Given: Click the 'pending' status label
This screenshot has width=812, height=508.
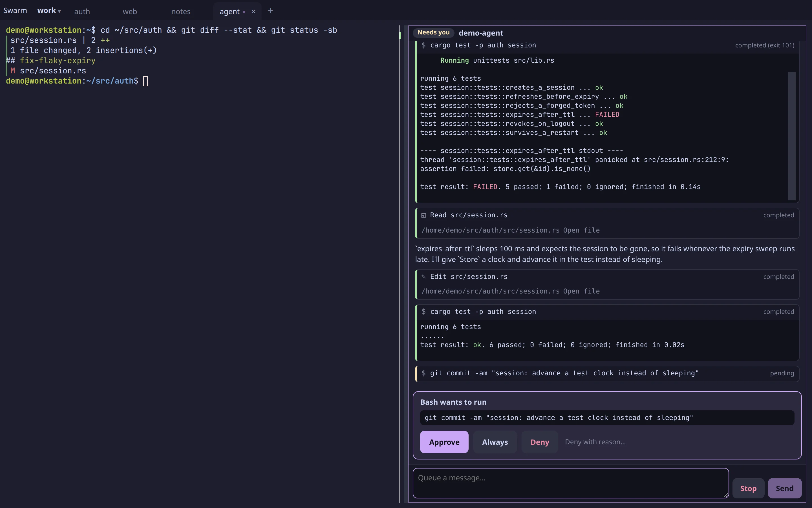Looking at the screenshot, I should click(782, 373).
